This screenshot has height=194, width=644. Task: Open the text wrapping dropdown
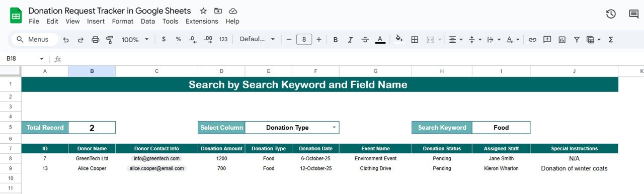[x=494, y=39]
